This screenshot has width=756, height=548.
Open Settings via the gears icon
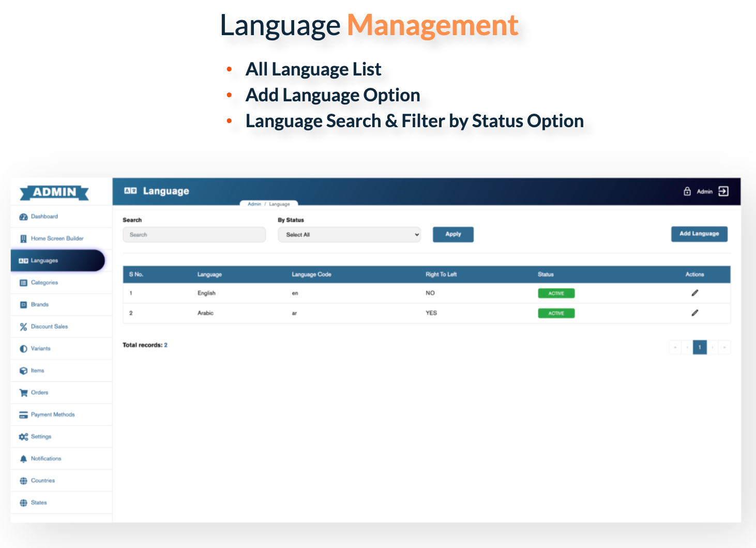click(23, 437)
